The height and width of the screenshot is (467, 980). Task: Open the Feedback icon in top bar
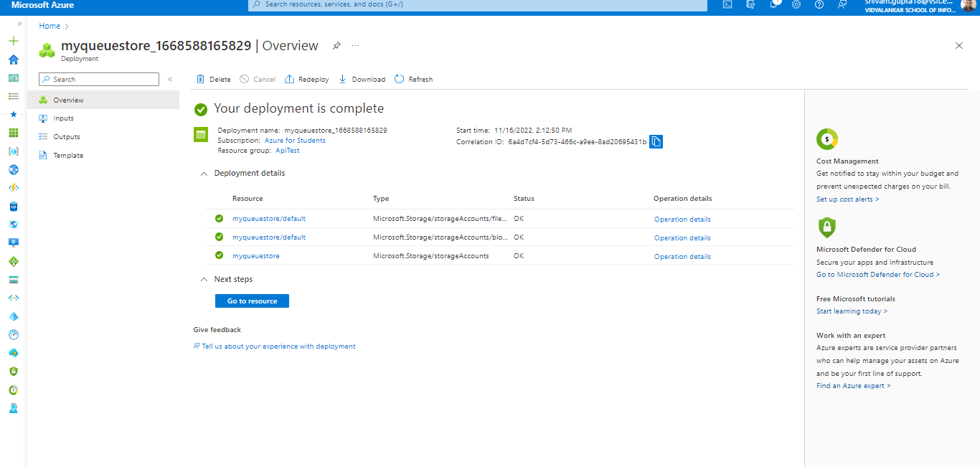(x=842, y=4)
